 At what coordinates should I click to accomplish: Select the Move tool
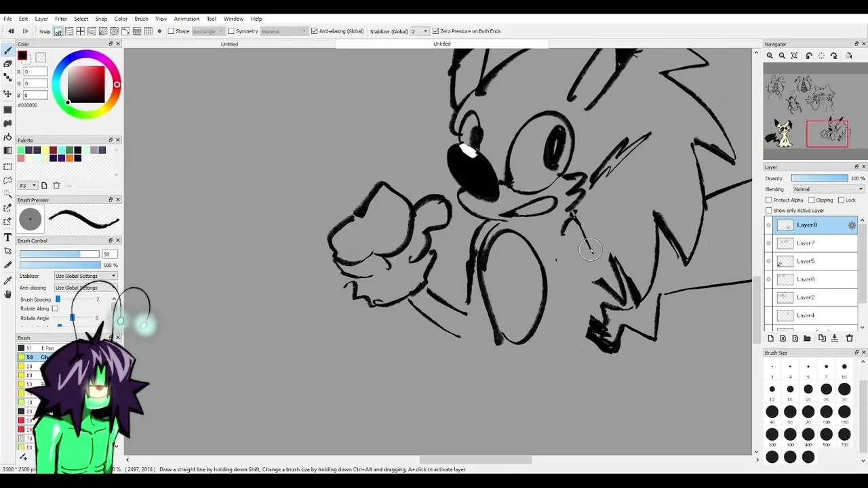tap(7, 94)
